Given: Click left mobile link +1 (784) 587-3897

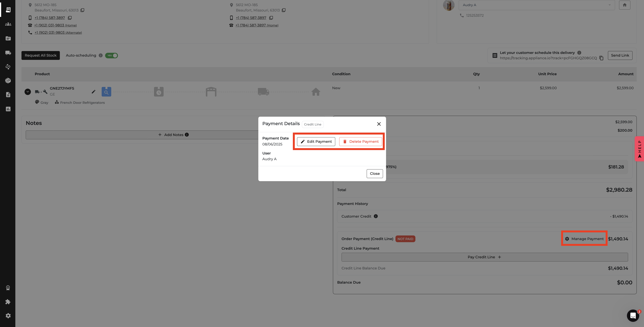Looking at the screenshot, I should (x=50, y=18).
